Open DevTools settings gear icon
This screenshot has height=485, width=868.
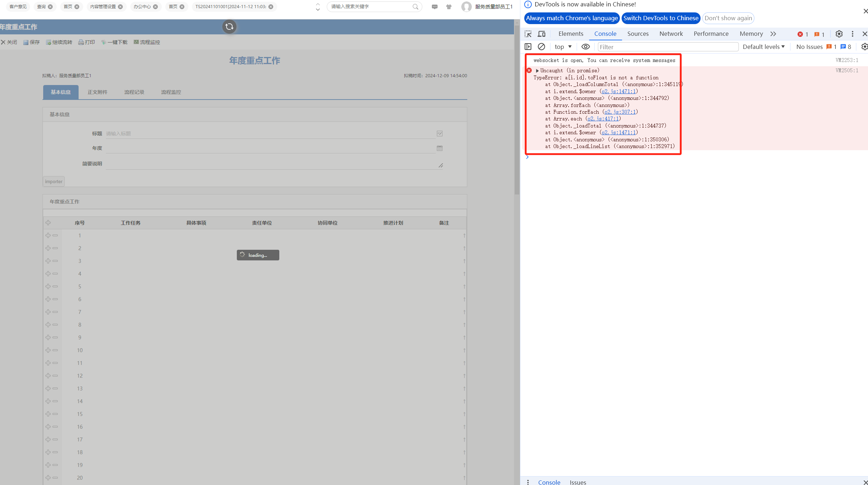pyautogui.click(x=839, y=34)
